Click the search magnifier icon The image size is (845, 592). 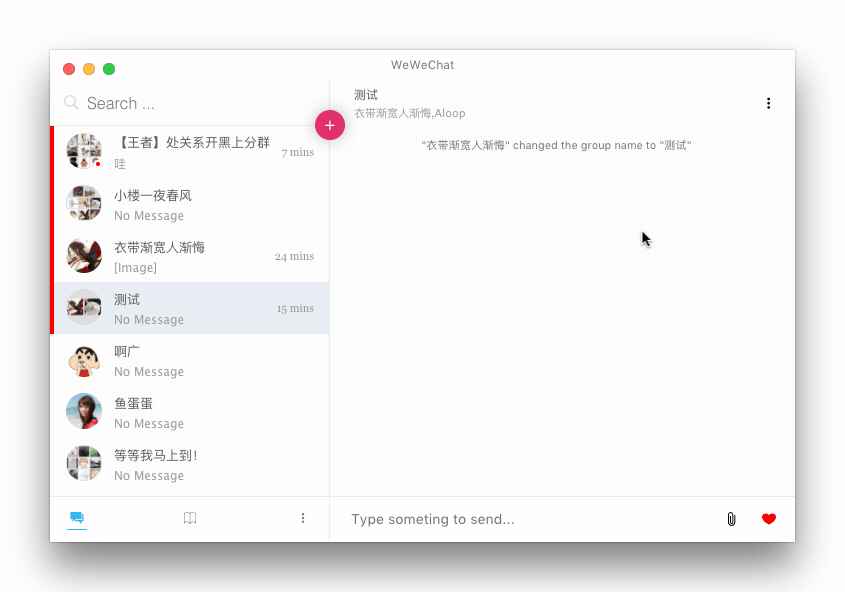coord(71,103)
